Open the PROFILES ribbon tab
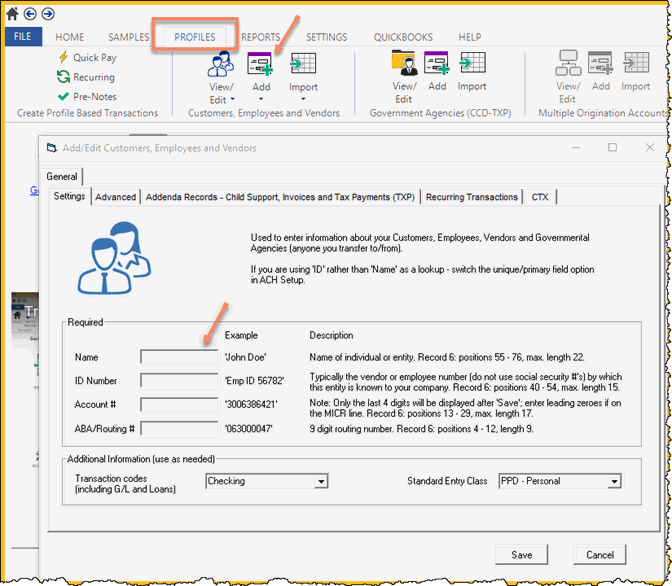Screen dimensions: 672x586 [195, 37]
